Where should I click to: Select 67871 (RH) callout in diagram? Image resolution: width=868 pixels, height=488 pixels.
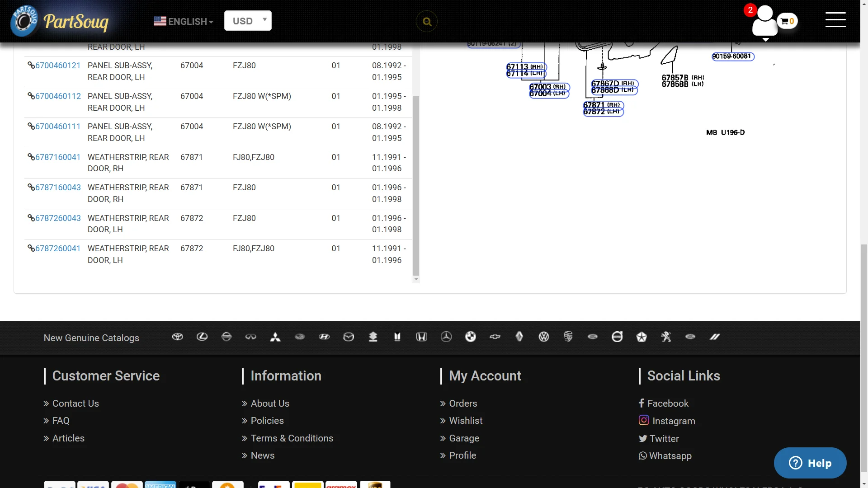[x=603, y=105]
